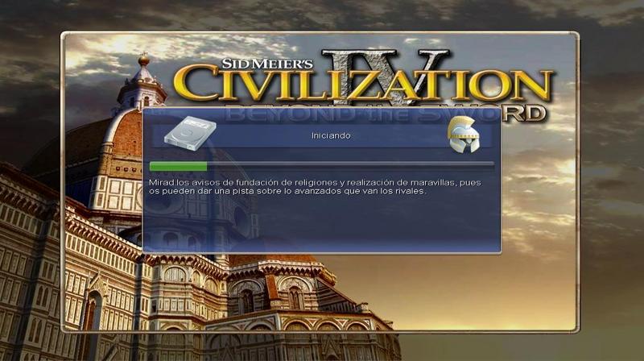The image size is (644, 361).
Task: Click the word rivales in the tip
Action: click(411, 191)
